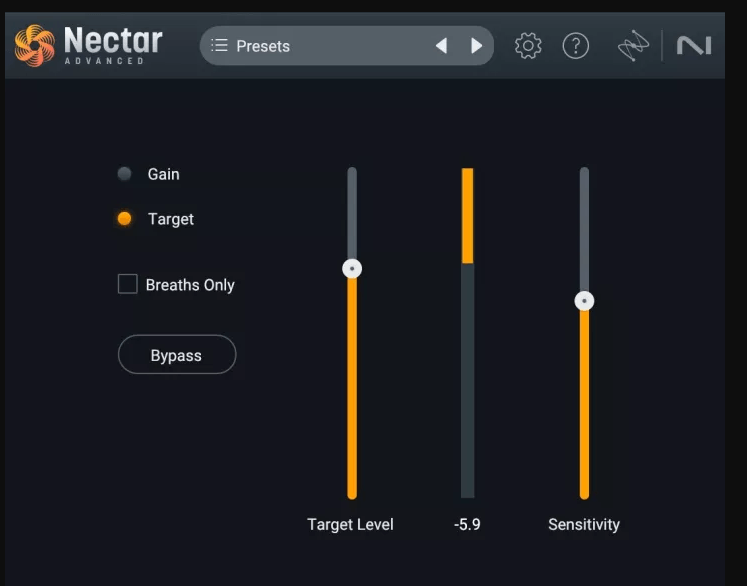Image resolution: width=747 pixels, height=586 pixels.
Task: Click the Sensitivity label text
Action: [x=584, y=525]
